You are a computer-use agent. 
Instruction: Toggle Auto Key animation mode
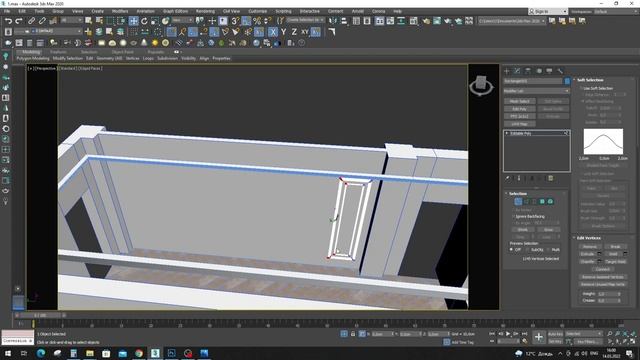pos(555,334)
